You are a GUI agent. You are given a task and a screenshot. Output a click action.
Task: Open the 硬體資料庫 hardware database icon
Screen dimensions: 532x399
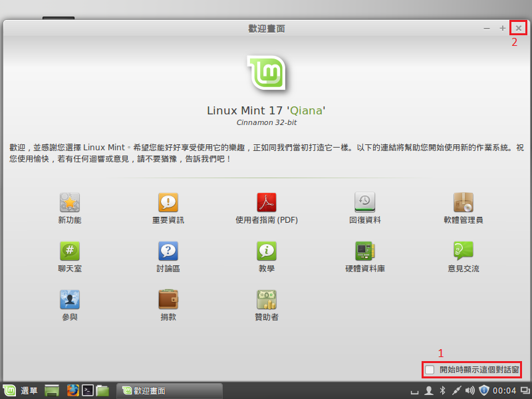coord(365,251)
